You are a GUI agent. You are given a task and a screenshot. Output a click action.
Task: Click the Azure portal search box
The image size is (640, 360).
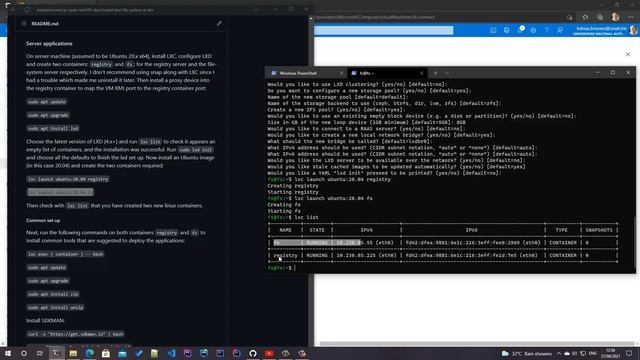pyautogui.click(x=384, y=30)
